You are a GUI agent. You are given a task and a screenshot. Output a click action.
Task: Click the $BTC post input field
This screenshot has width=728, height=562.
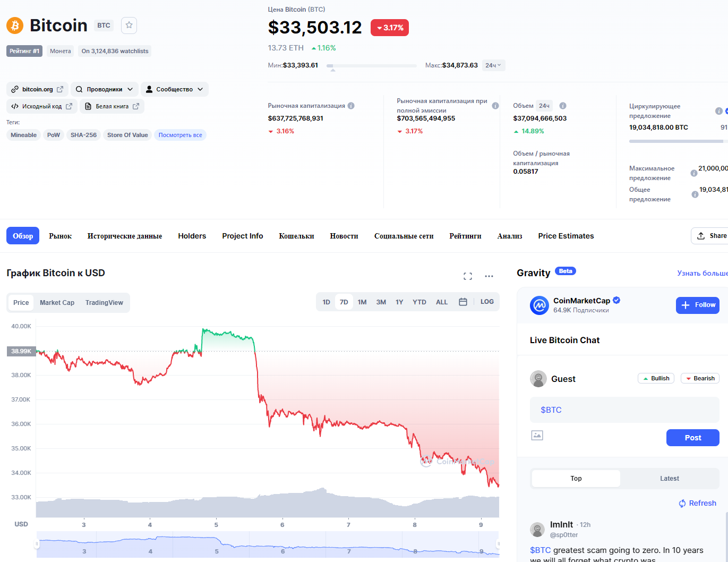tap(624, 410)
